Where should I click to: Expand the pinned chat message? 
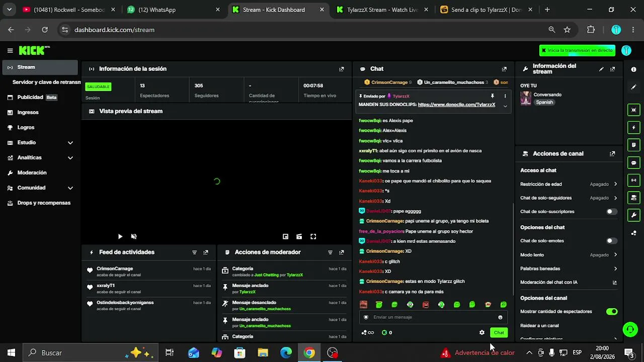[505, 106]
